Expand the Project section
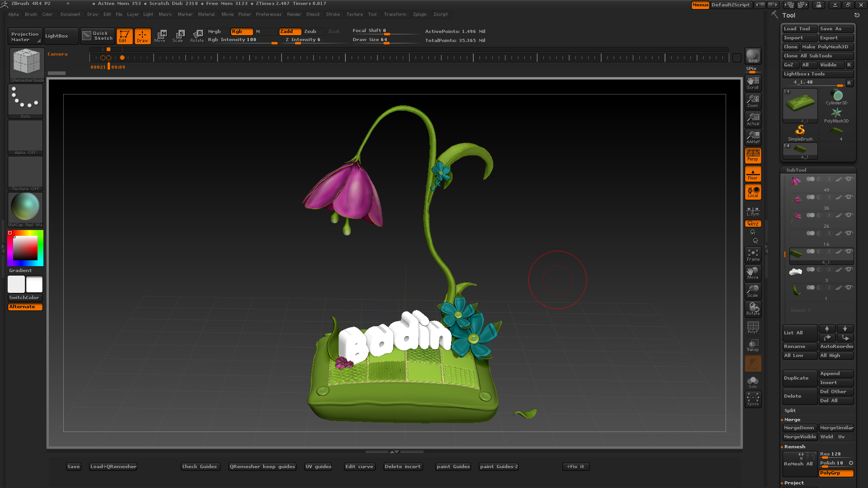 pyautogui.click(x=794, y=483)
